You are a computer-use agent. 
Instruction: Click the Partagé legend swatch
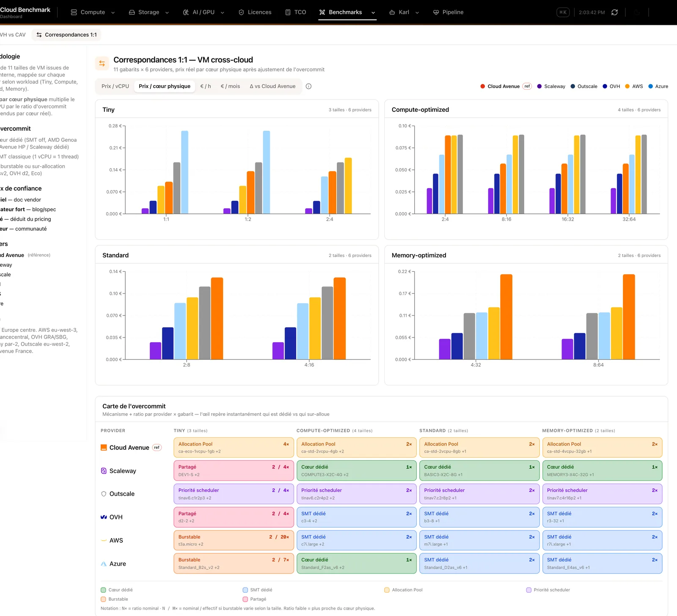pos(245,599)
